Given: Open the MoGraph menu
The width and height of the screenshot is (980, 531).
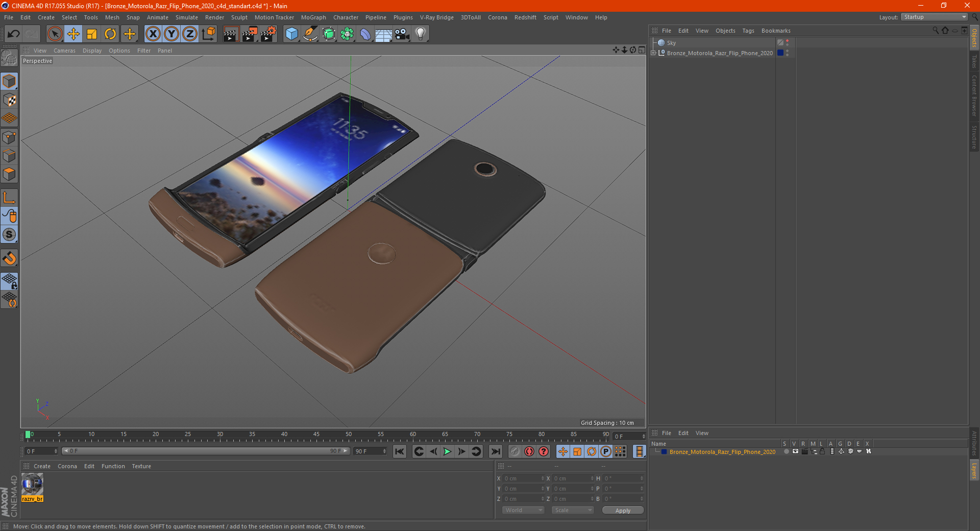Looking at the screenshot, I should (313, 17).
